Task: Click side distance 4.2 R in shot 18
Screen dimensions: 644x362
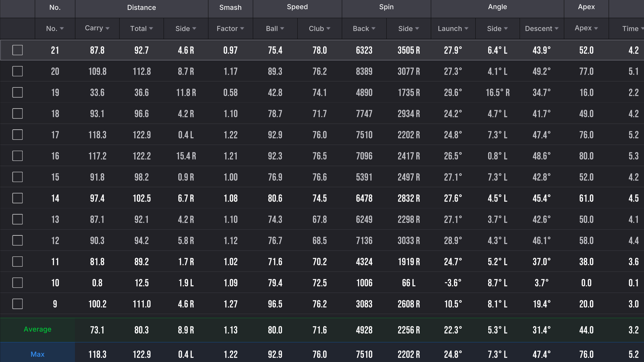Action: (x=186, y=114)
